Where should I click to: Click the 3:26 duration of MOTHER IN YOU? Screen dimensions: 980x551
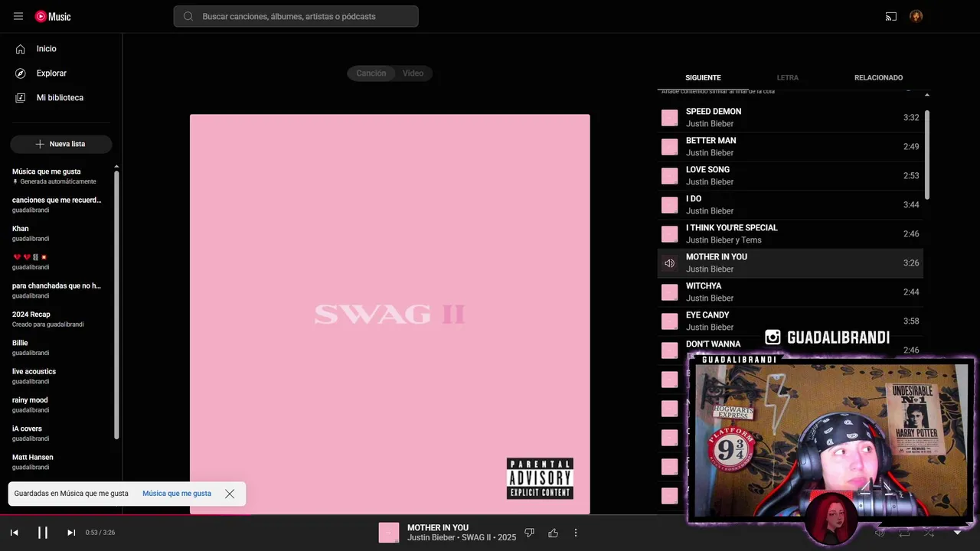tap(911, 263)
